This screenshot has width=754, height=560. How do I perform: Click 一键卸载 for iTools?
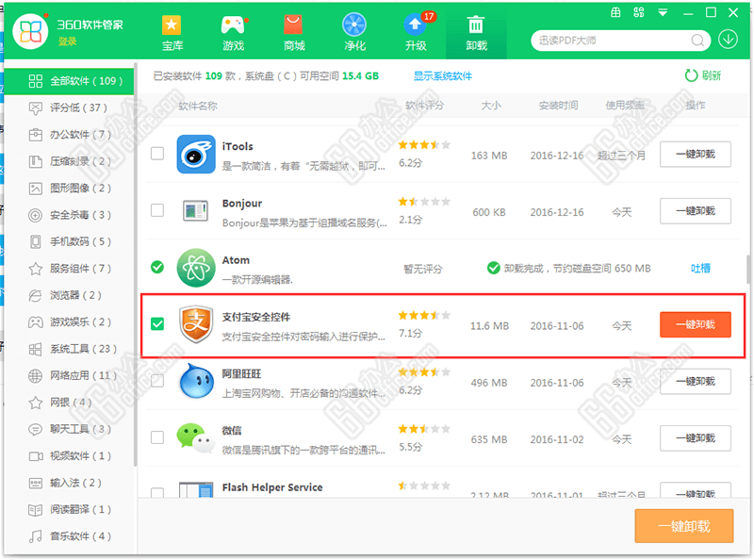[696, 154]
